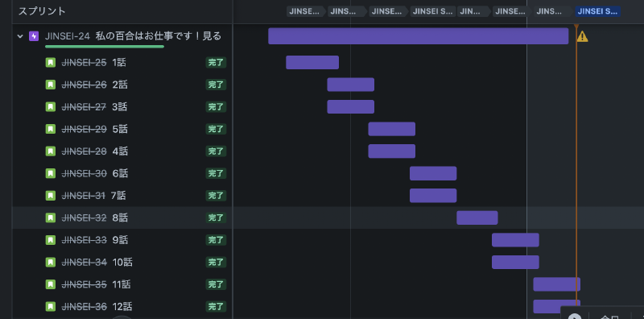The width and height of the screenshot is (644, 319).
Task: Click the 完了 status badge on the 11話 row
Action: coord(216,284)
